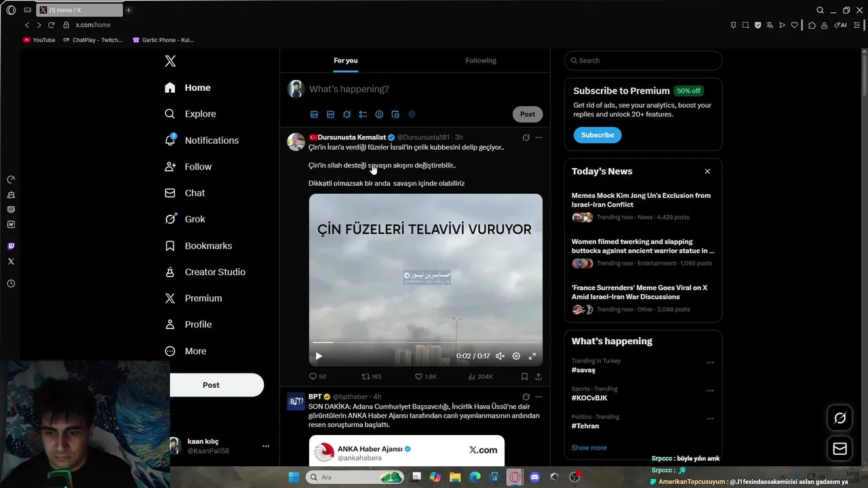Select the For you tab

click(x=345, y=60)
